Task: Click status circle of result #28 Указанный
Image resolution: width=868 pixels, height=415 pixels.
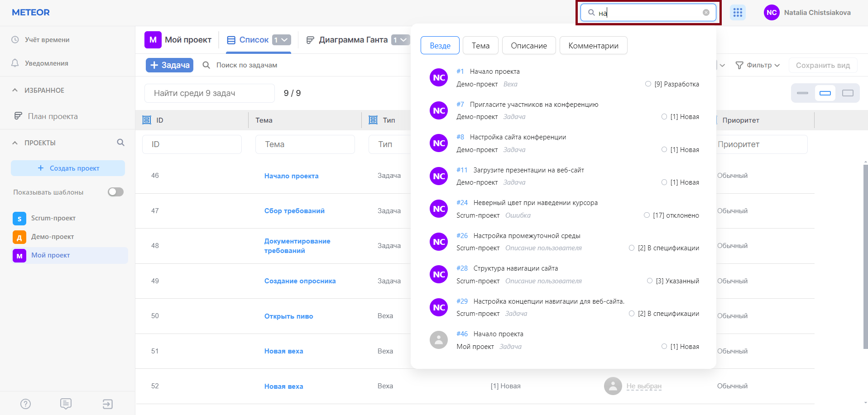Action: [650, 281]
